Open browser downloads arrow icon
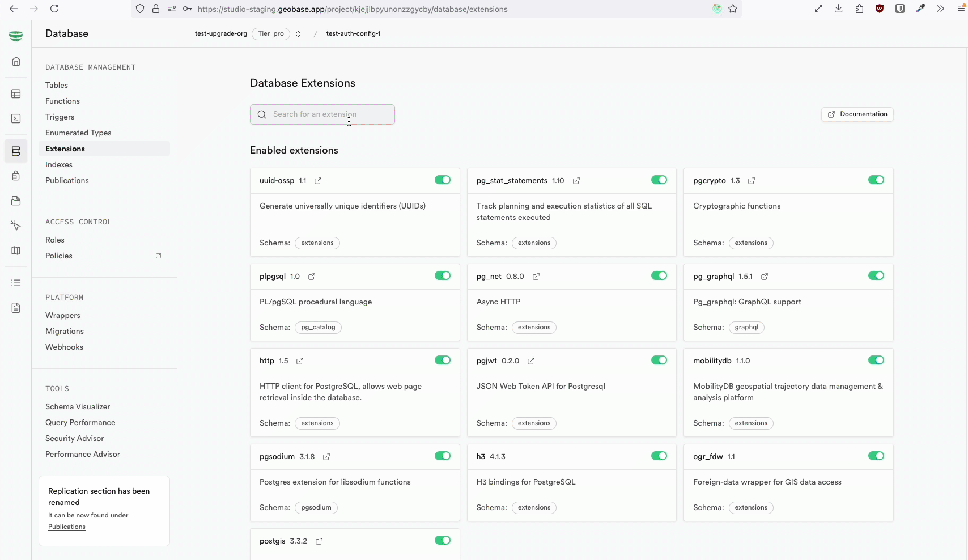The image size is (968, 560). (839, 9)
